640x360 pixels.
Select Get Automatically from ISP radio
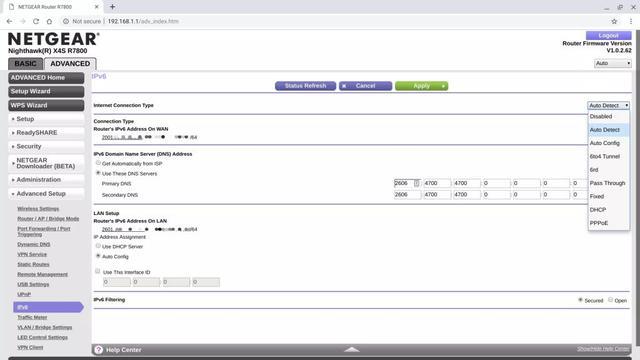point(98,163)
